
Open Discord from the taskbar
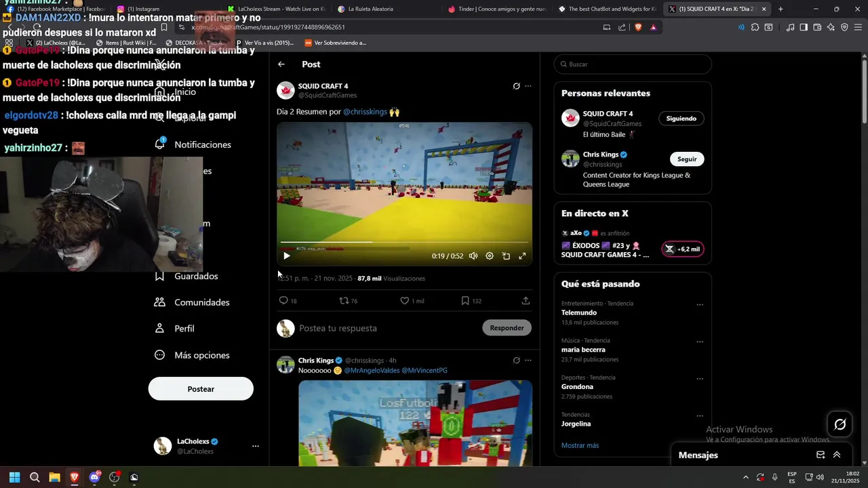[94, 477]
